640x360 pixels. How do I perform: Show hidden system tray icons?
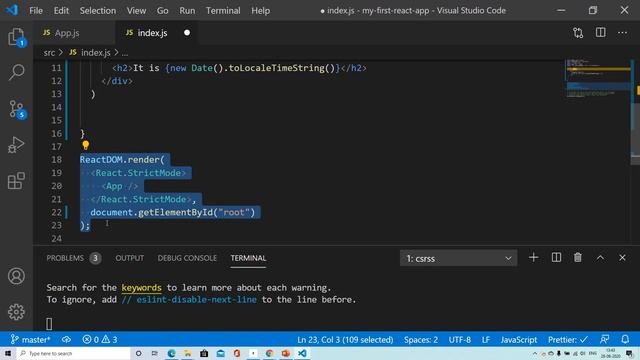pos(535,353)
